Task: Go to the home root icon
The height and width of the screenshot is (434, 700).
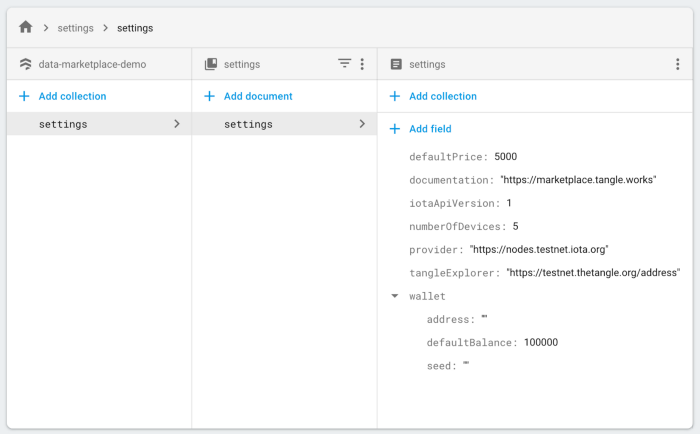Action: (x=26, y=27)
